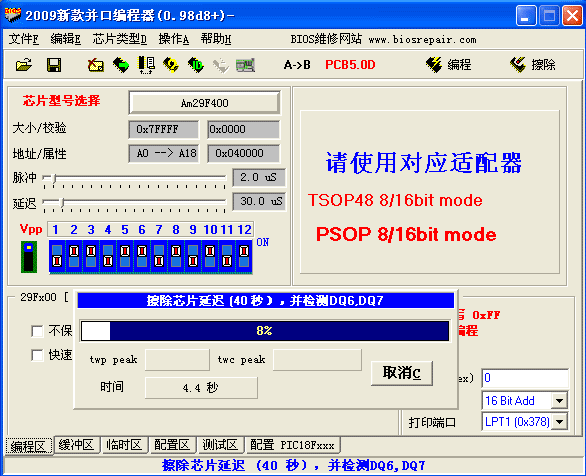Click the twp peak field

tap(177, 360)
